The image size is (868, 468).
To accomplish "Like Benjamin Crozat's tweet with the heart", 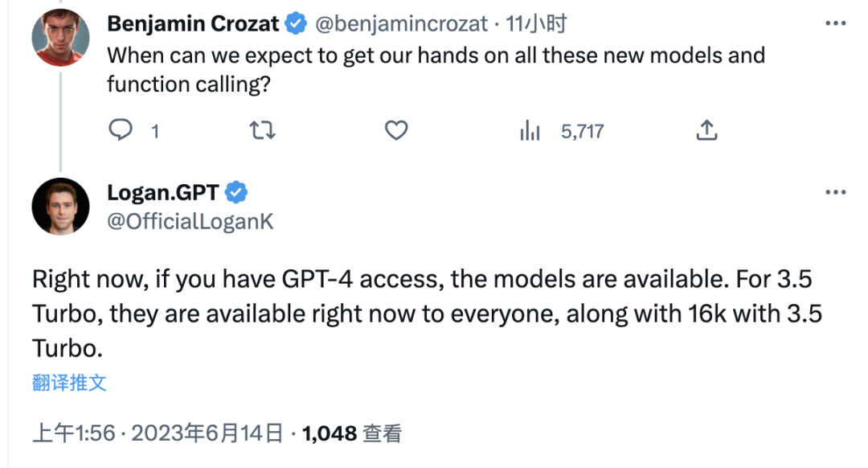I will coord(396,131).
